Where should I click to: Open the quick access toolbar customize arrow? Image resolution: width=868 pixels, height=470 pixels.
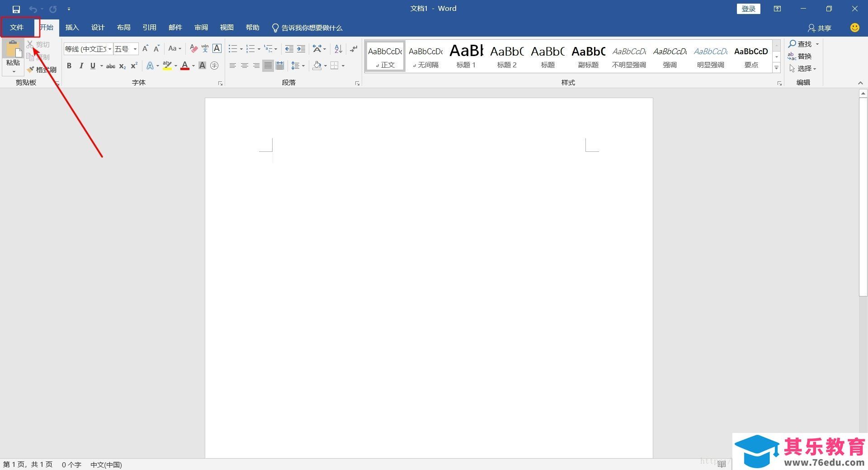pos(69,9)
